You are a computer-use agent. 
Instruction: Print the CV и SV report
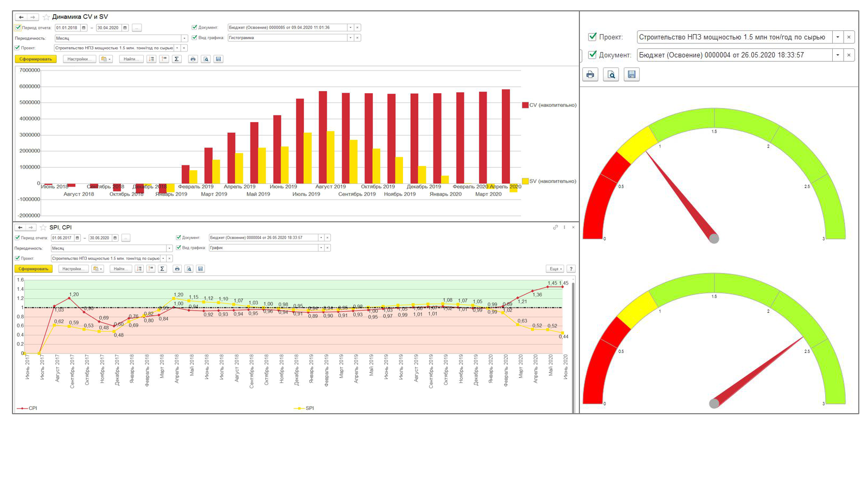[x=193, y=59]
